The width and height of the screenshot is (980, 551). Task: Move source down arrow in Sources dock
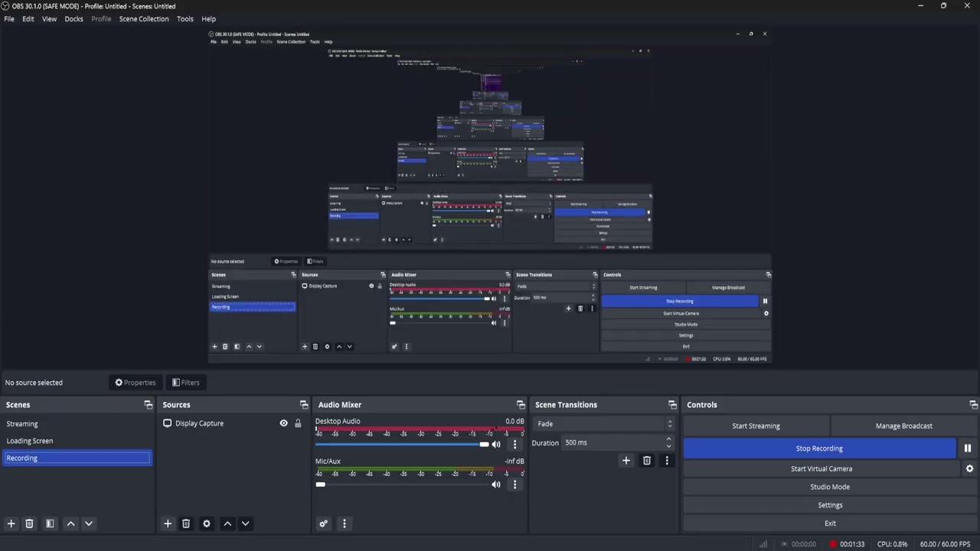(245, 523)
